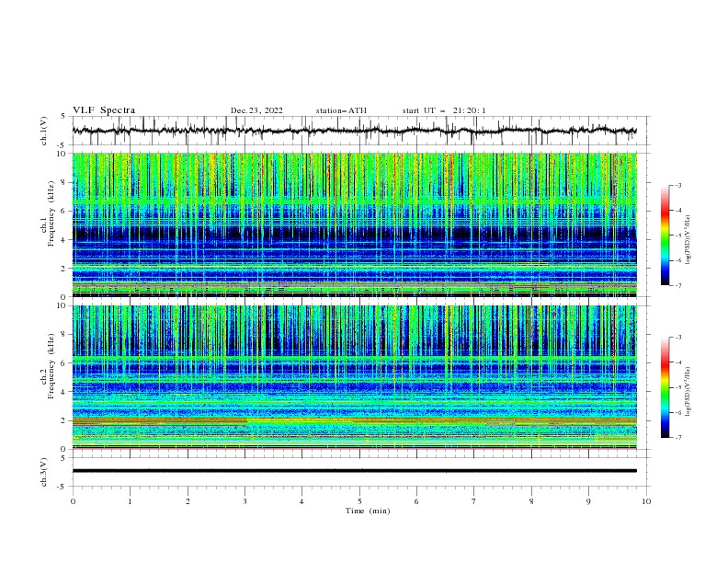
Task: Click the "-7" label on upper color bar
Action: (x=677, y=285)
